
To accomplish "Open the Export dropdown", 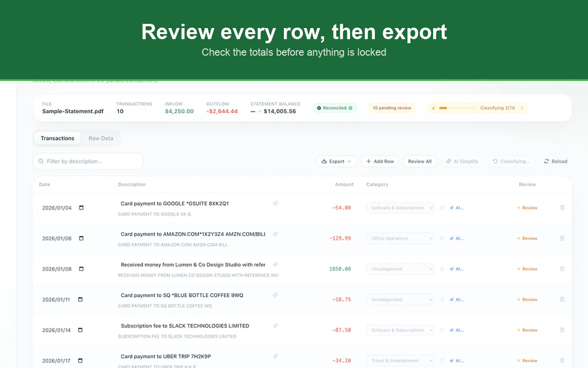I will 336,162.
